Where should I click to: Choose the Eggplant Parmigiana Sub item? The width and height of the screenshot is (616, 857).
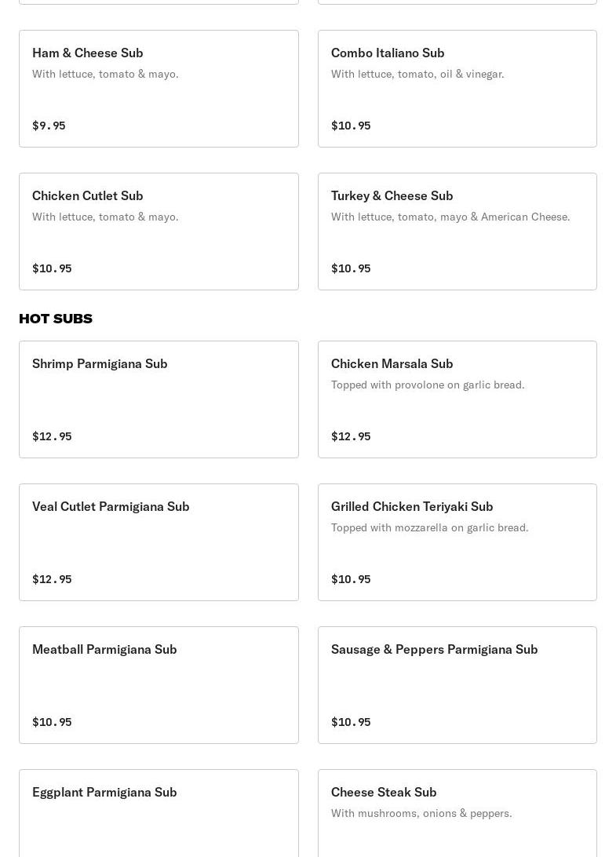point(104,792)
